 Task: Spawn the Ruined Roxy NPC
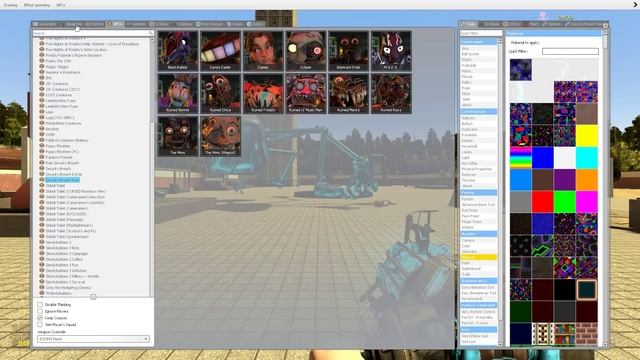(x=391, y=93)
